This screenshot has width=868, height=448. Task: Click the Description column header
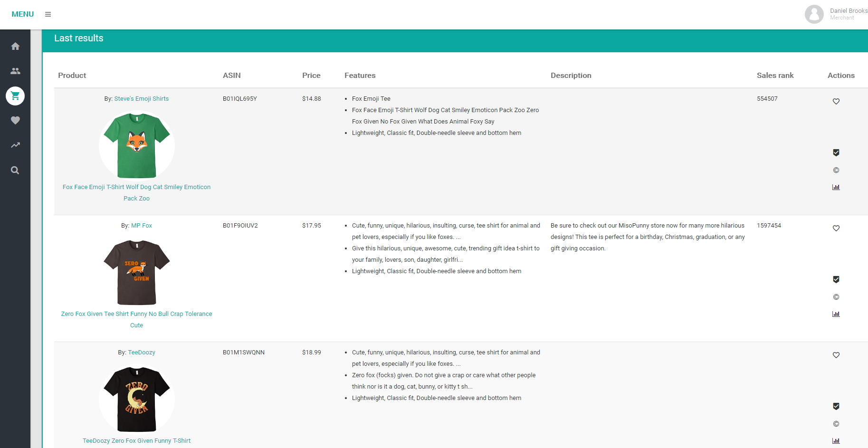[x=571, y=76]
